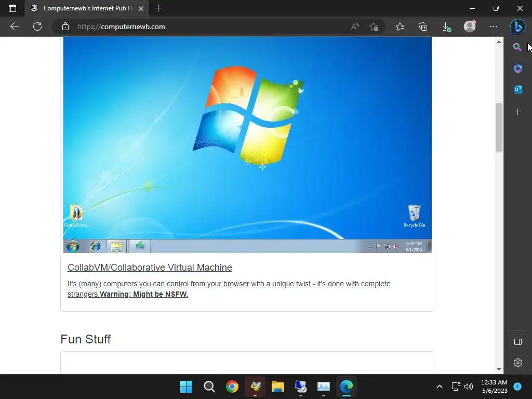Open the remote desktop monitor app on taskbar
This screenshot has height=399, width=532.
301,387
